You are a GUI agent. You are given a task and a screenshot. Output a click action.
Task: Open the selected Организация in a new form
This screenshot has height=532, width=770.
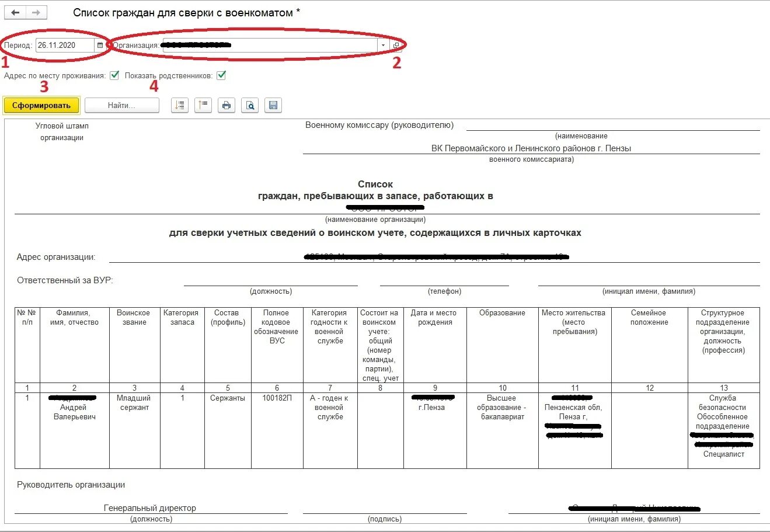pos(396,45)
